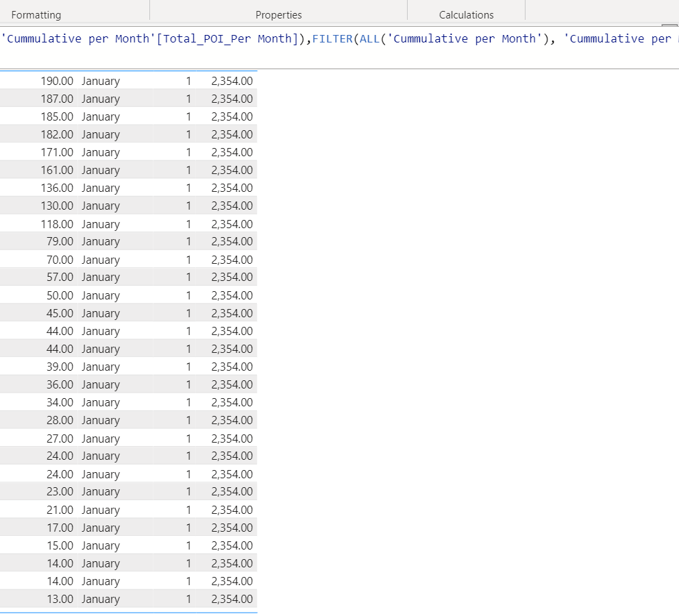Click the FILTER function in formula
The width and height of the screenshot is (679, 616).
coord(332,39)
